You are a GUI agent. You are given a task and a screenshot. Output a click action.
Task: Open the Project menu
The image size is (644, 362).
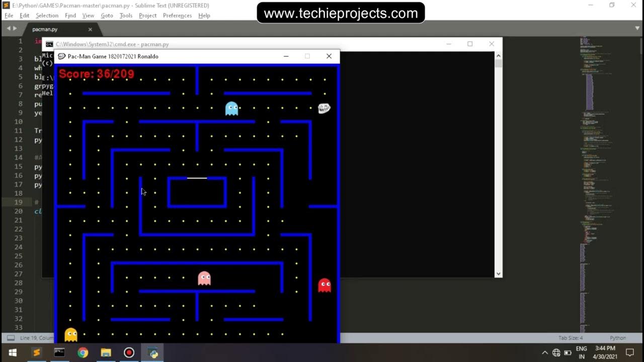(148, 16)
